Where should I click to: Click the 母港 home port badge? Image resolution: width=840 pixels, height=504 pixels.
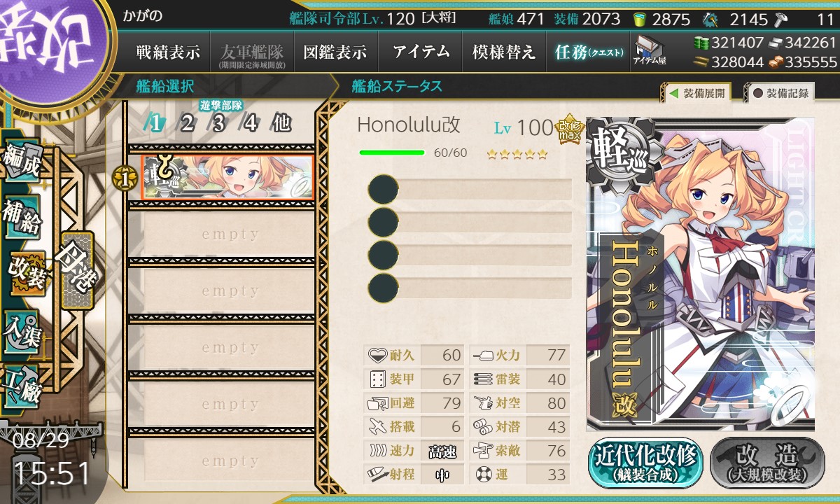[76, 270]
